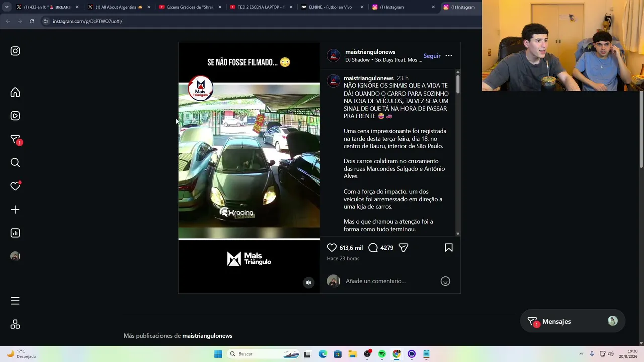
Task: Switch to 'All About Argentina' tab
Action: point(118,7)
